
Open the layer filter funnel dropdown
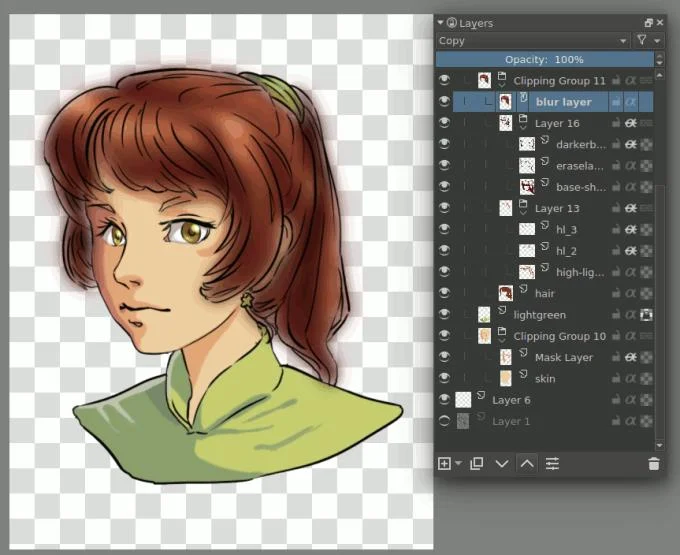(x=645, y=41)
